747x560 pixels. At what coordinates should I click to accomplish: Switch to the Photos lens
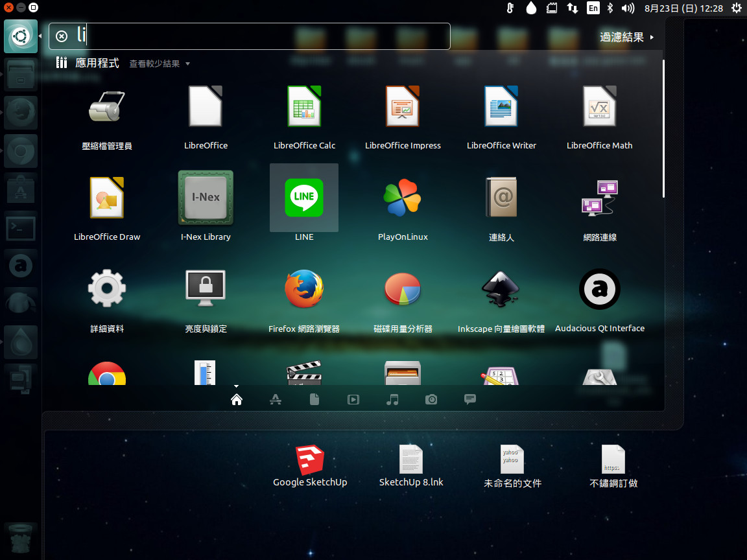pos(431,399)
